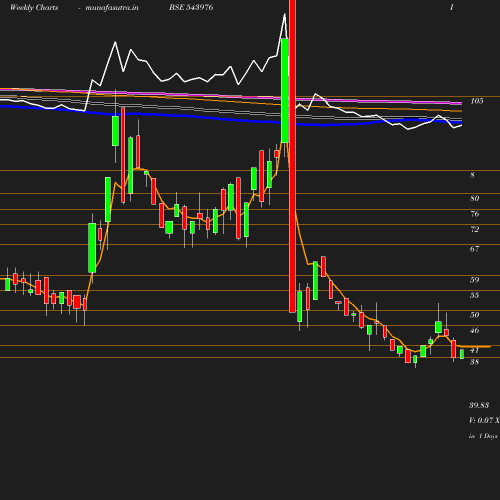500x500 pixels.
Task: Click the 80 price axis label
Action: 475,198
